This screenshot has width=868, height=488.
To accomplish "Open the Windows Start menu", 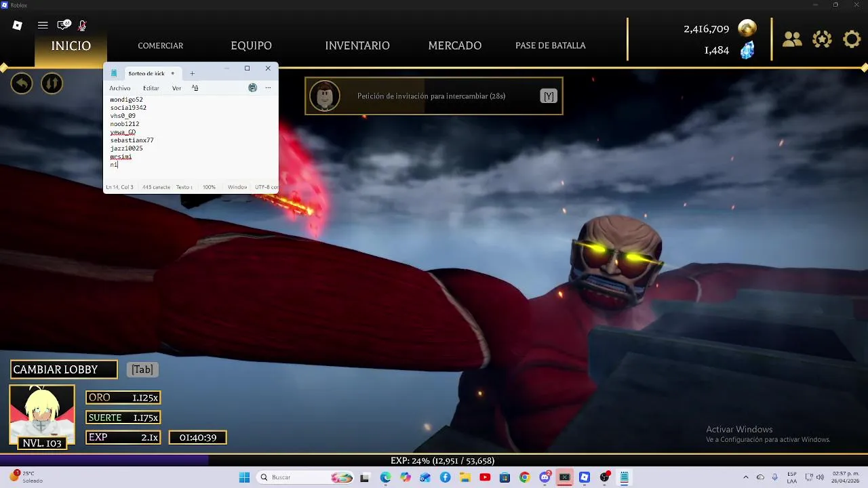I will pos(244,477).
